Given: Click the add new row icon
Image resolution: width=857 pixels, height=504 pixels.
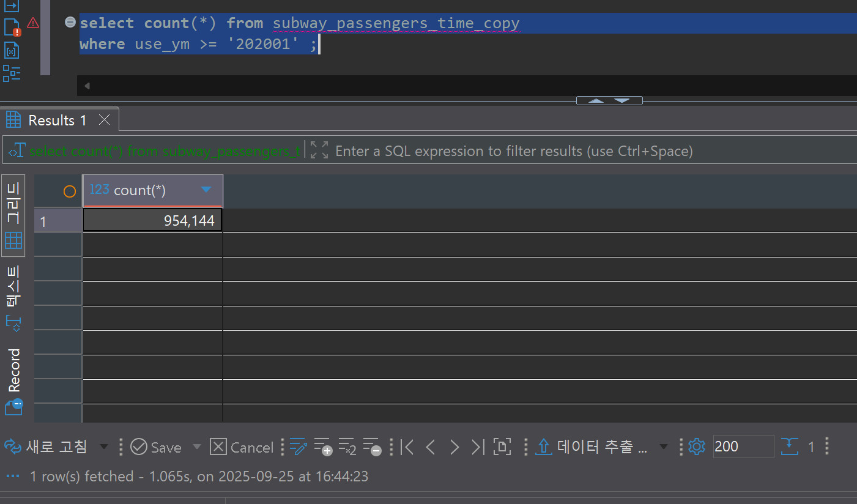Looking at the screenshot, I should point(322,447).
